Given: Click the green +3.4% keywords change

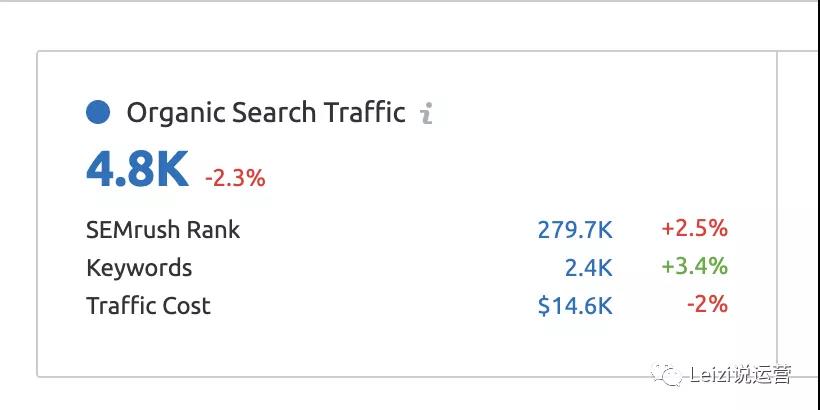Looking at the screenshot, I should point(694,267).
